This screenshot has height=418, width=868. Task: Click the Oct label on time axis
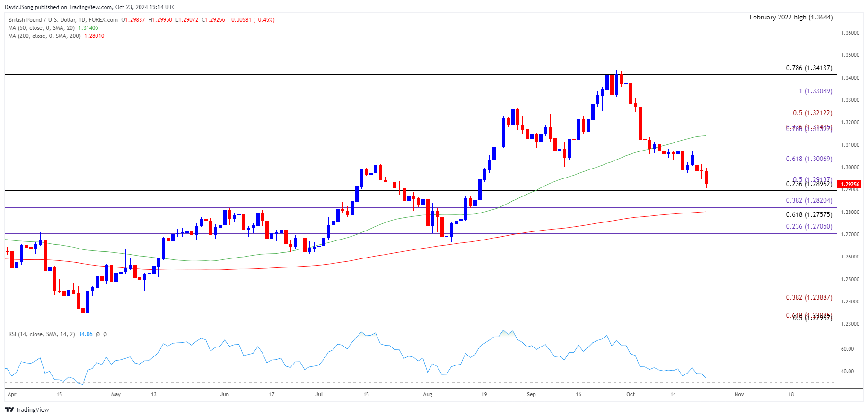coord(630,394)
